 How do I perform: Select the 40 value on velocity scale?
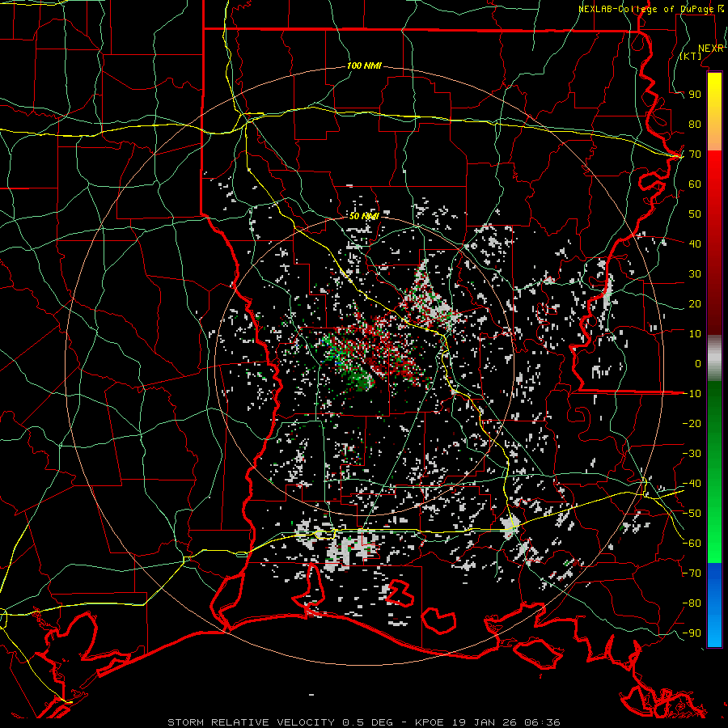tap(695, 243)
